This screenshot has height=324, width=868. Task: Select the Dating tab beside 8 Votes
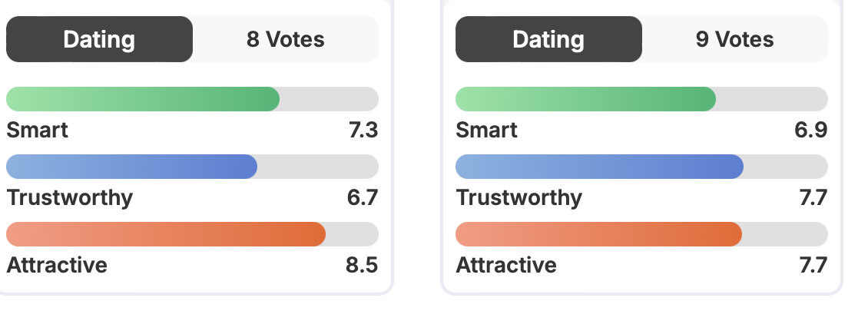pyautogui.click(x=99, y=39)
